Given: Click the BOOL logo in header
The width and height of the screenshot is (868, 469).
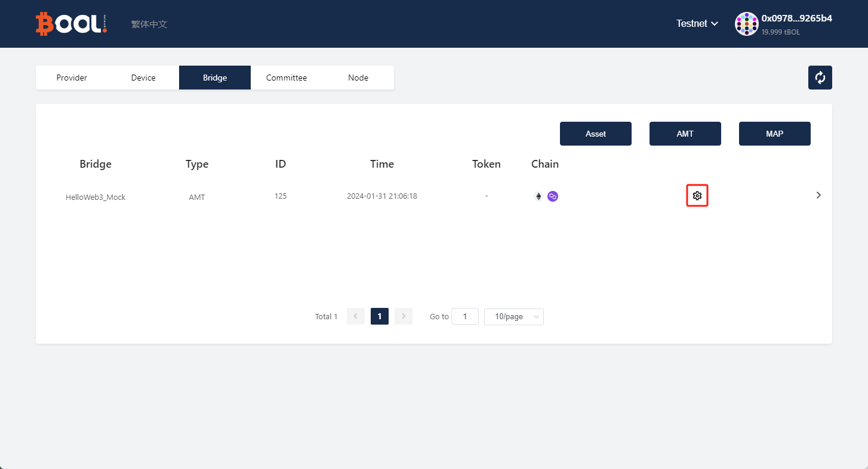Looking at the screenshot, I should (71, 24).
